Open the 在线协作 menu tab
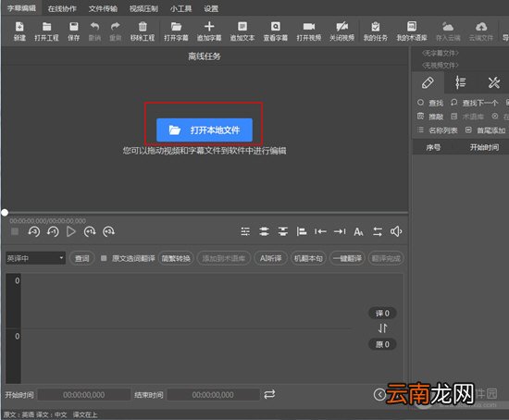 pos(62,8)
